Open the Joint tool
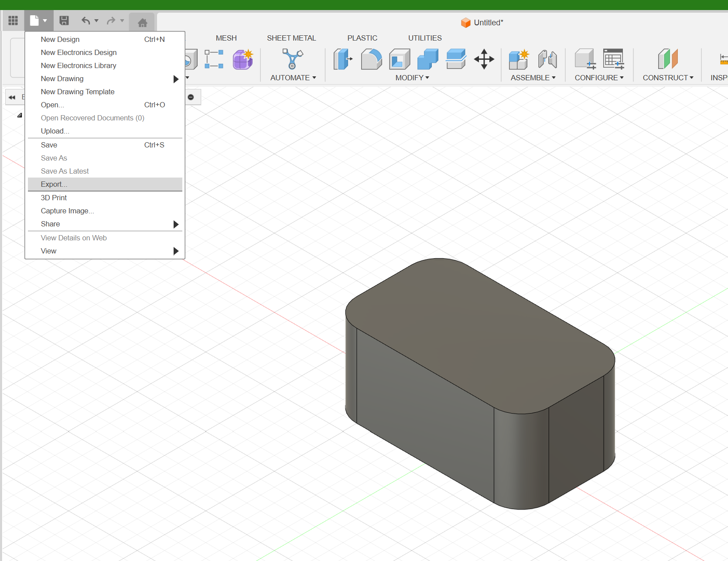The image size is (728, 561). (548, 59)
